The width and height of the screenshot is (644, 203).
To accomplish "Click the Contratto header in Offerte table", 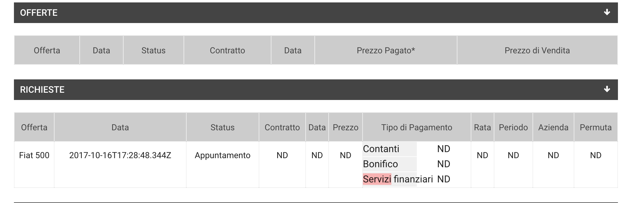I will (x=227, y=50).
